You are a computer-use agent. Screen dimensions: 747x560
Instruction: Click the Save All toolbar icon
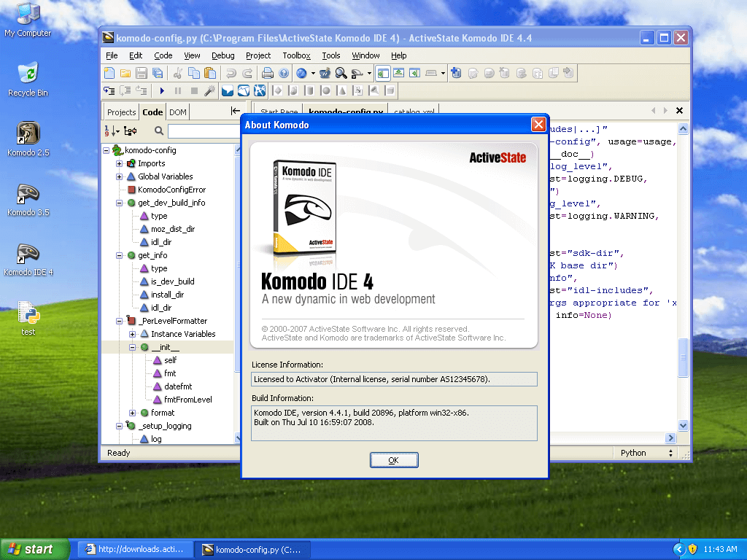158,73
